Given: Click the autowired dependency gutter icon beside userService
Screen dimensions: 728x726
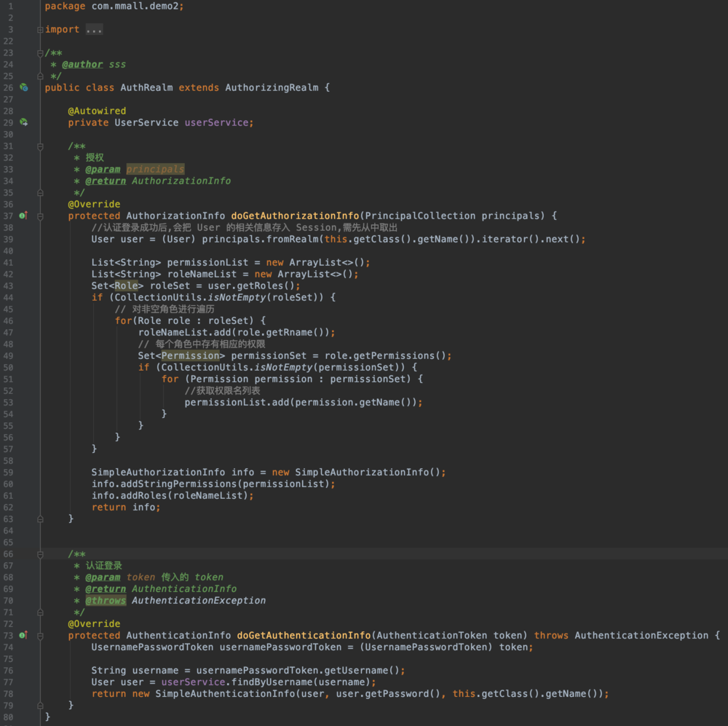Looking at the screenshot, I should coord(24,122).
